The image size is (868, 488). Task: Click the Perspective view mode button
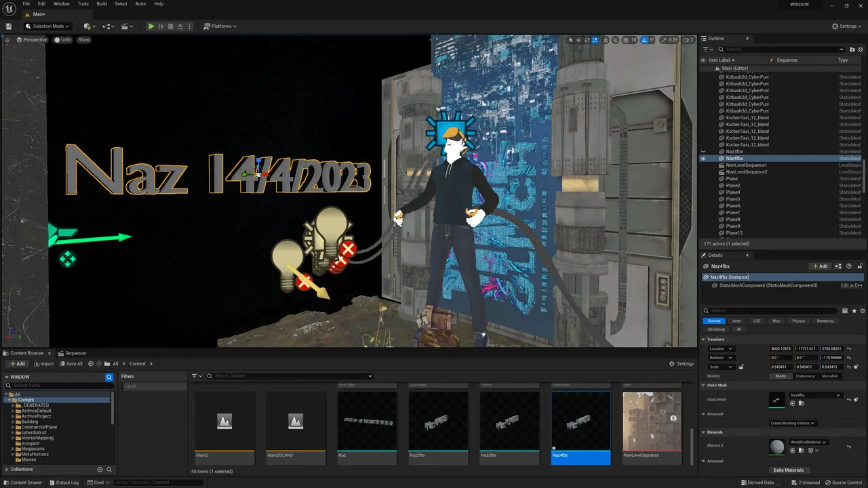click(32, 40)
